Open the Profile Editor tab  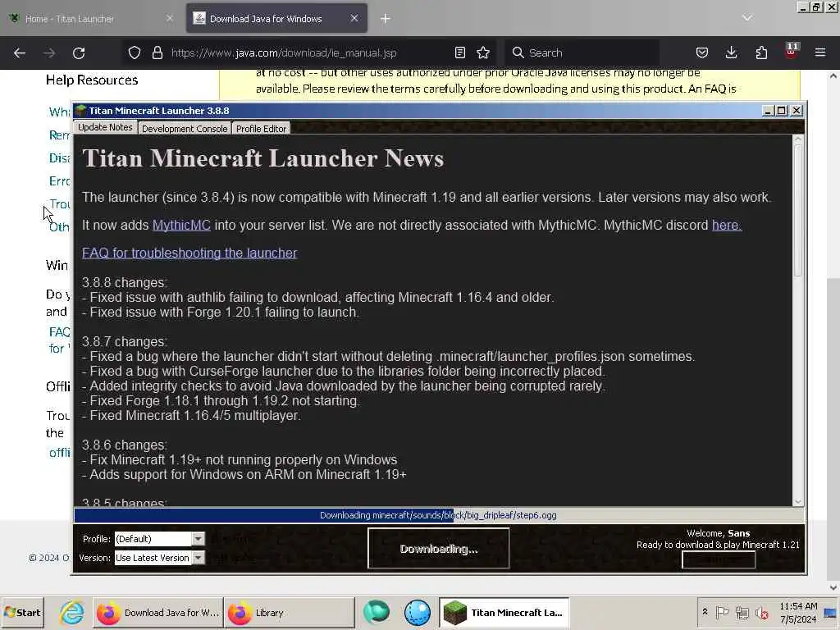[x=261, y=129]
